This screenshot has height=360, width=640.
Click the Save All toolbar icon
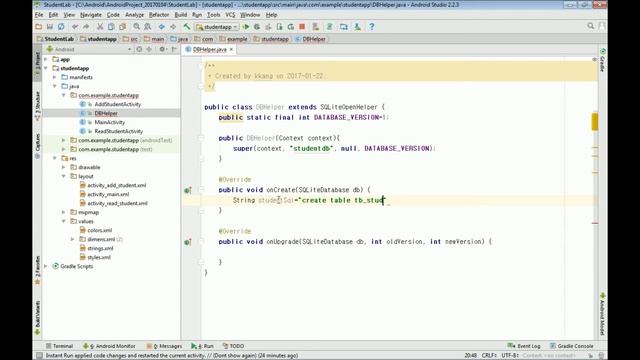point(50,27)
